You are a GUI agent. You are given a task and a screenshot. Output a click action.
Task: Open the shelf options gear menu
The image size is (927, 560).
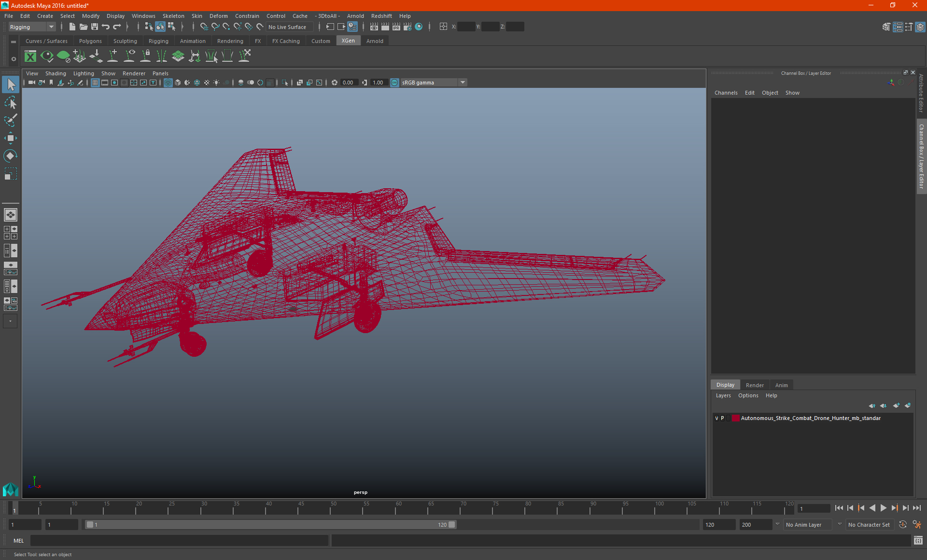pos(14,59)
